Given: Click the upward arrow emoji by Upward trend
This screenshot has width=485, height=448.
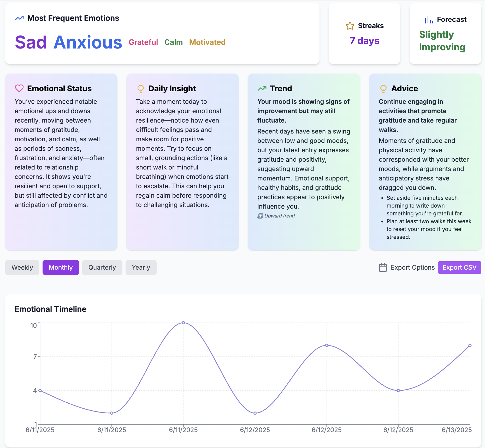Looking at the screenshot, I should (260, 216).
